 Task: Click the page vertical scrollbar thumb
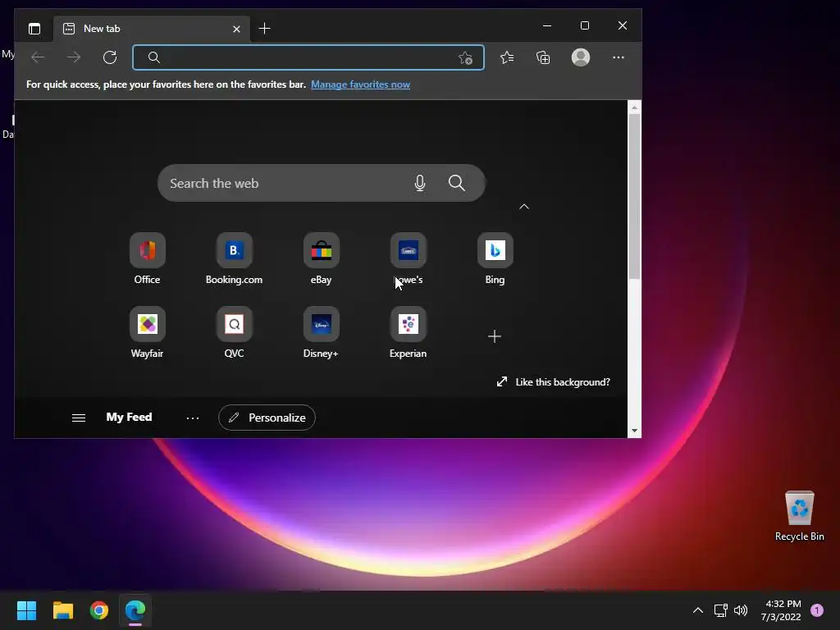point(634,196)
